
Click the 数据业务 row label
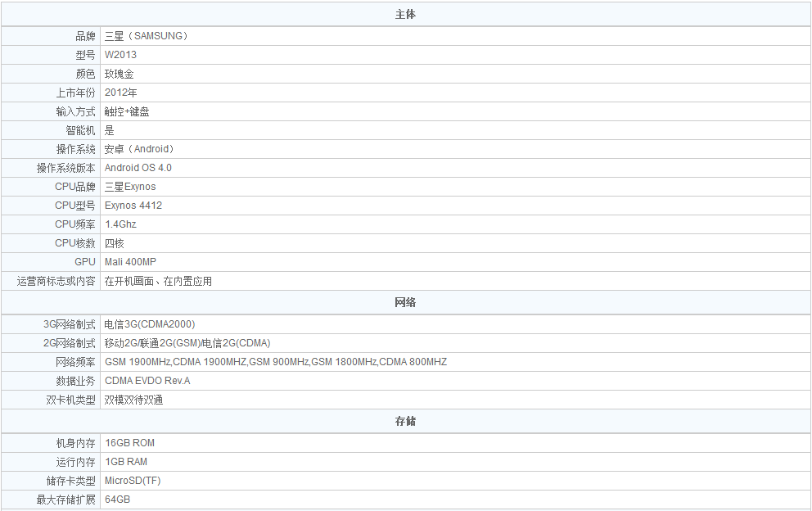75,381
